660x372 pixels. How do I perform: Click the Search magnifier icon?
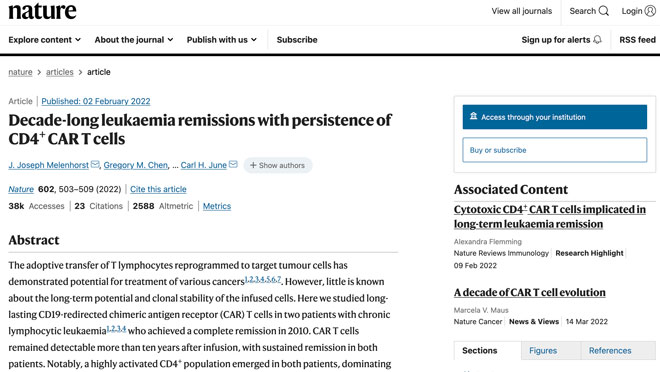point(604,11)
